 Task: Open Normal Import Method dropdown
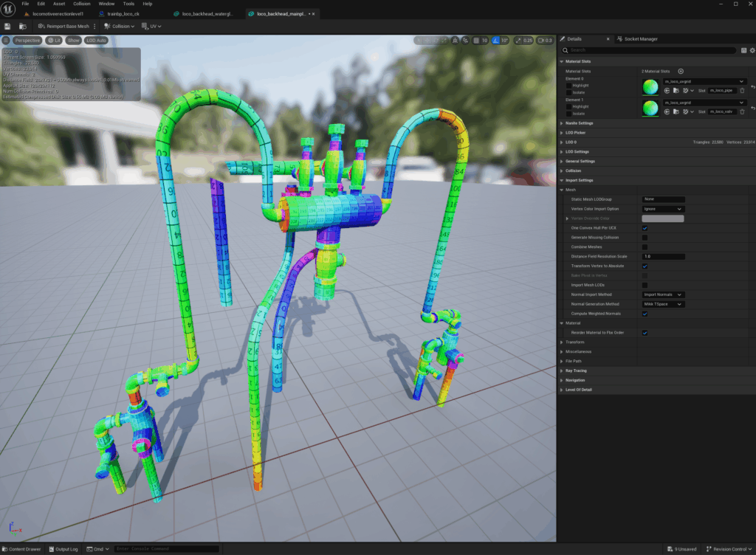coord(662,295)
